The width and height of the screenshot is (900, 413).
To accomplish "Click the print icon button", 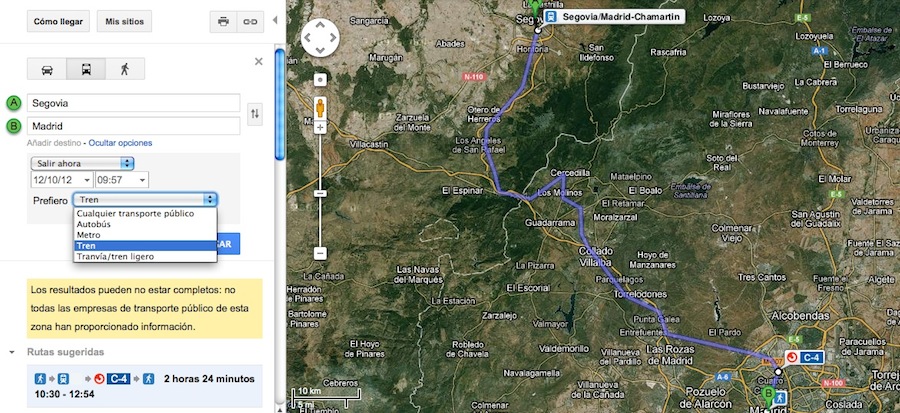I will coord(223,21).
